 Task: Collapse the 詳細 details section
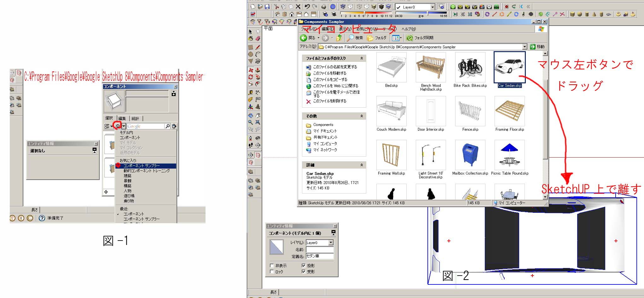click(x=362, y=165)
